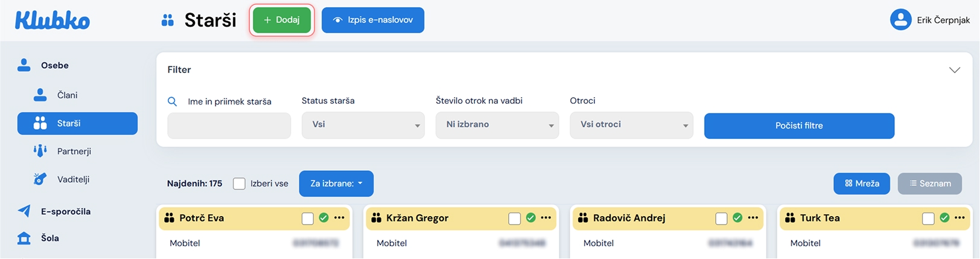
Task: Open three-dot menu on Potrč Eva card
Action: click(339, 218)
